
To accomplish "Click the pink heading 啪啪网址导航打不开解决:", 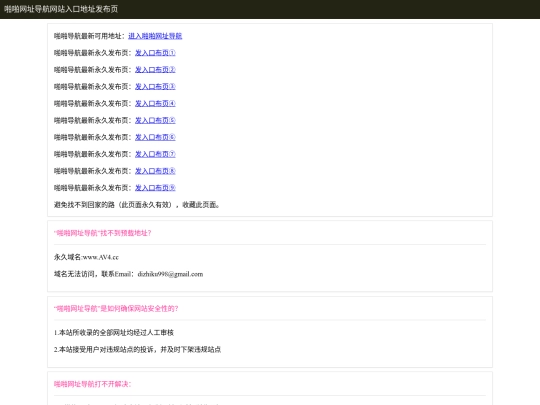I will click(x=92, y=384).
